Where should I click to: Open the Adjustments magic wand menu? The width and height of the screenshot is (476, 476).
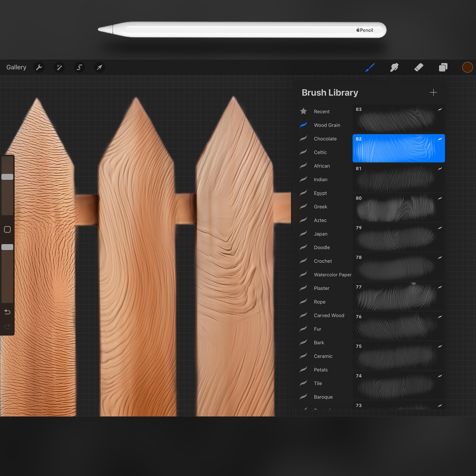59,67
